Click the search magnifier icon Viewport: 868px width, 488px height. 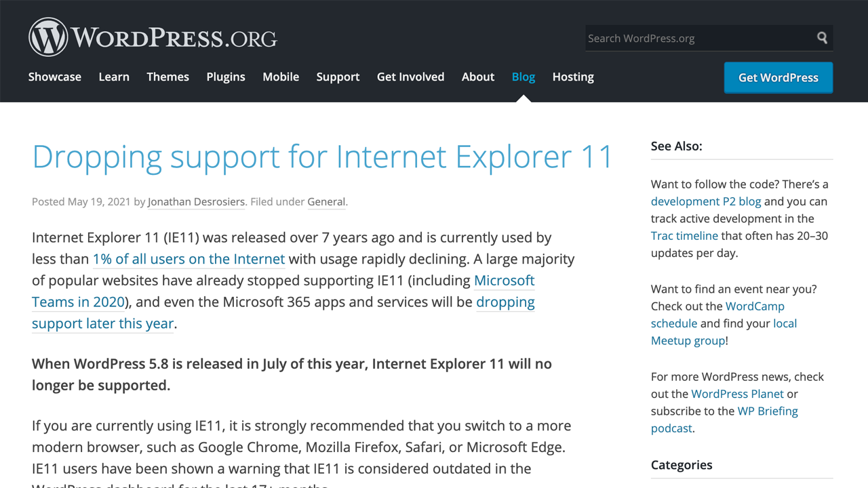click(x=822, y=38)
